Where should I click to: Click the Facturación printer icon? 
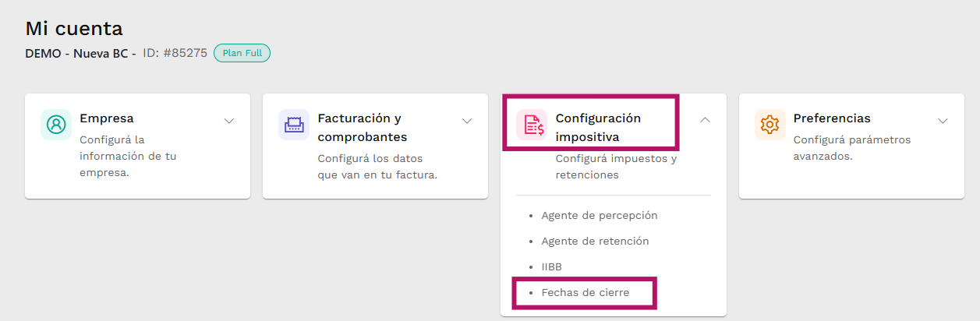coord(294,125)
